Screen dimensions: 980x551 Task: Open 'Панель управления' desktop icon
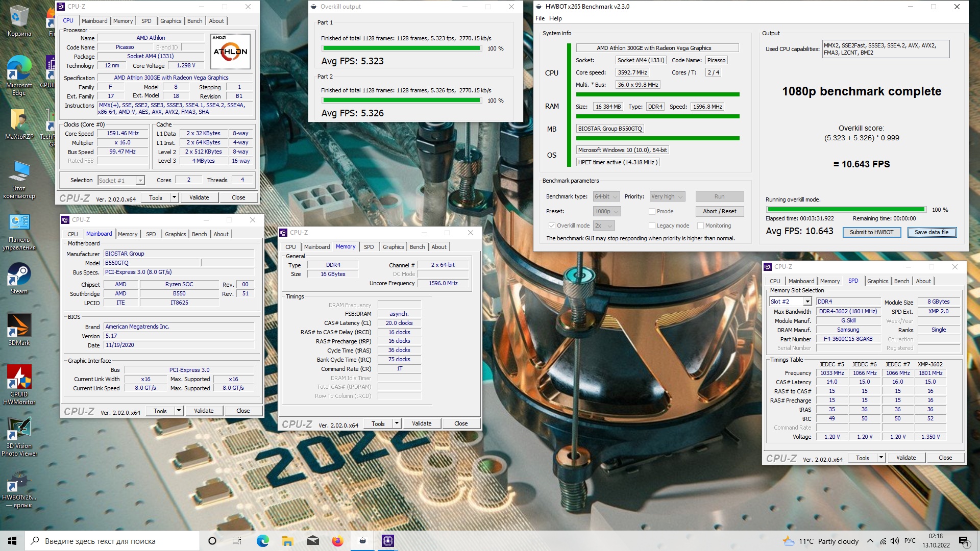[x=19, y=232]
